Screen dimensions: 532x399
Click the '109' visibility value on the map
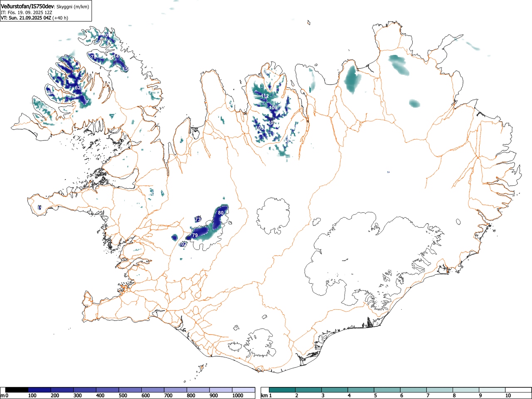[x=273, y=108]
